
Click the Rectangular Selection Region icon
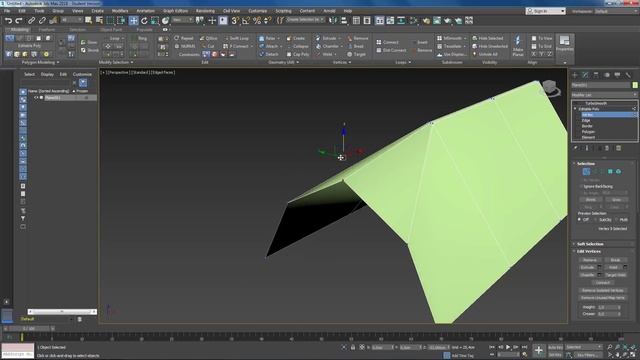(110, 20)
